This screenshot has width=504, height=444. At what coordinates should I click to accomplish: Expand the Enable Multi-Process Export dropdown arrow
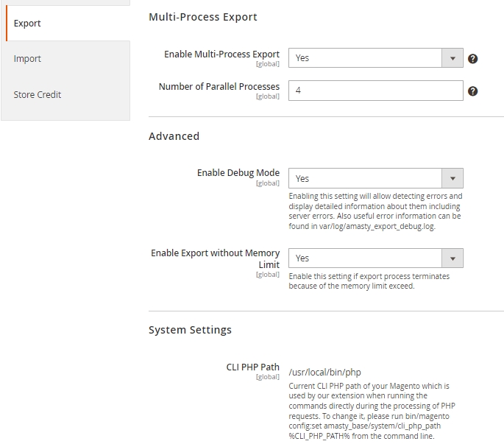452,58
